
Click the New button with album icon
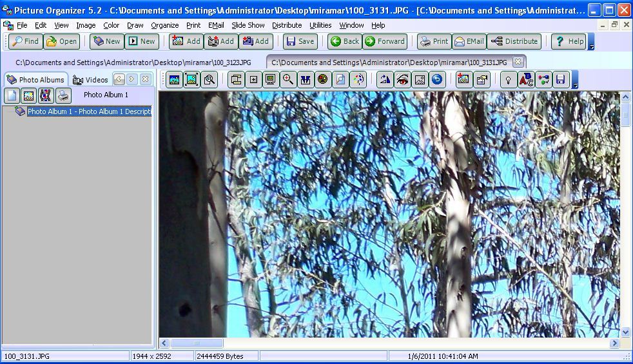tap(107, 41)
